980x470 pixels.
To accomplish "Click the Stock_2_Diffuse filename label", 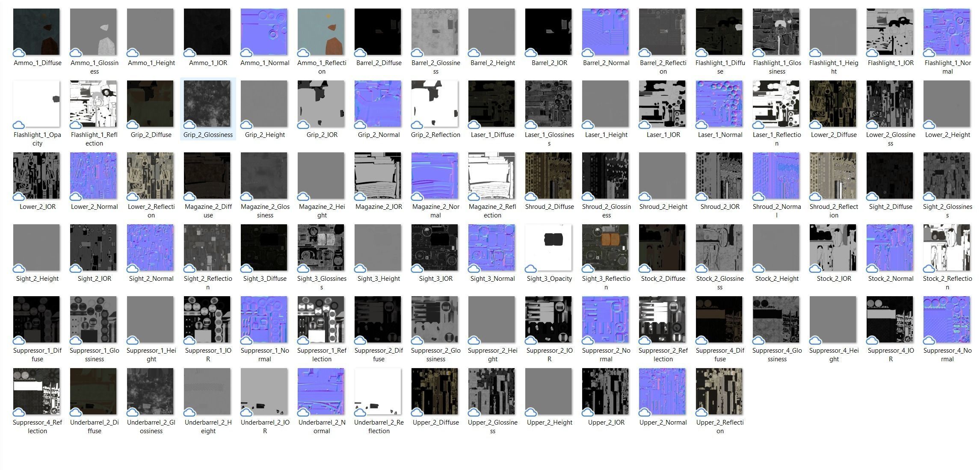I will click(x=663, y=279).
